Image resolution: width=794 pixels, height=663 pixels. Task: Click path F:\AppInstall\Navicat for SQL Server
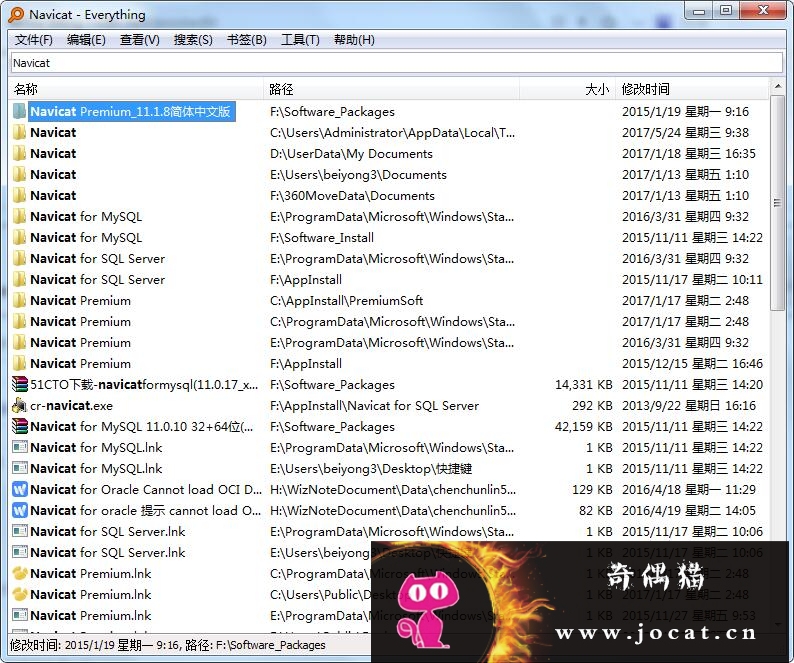(x=374, y=406)
